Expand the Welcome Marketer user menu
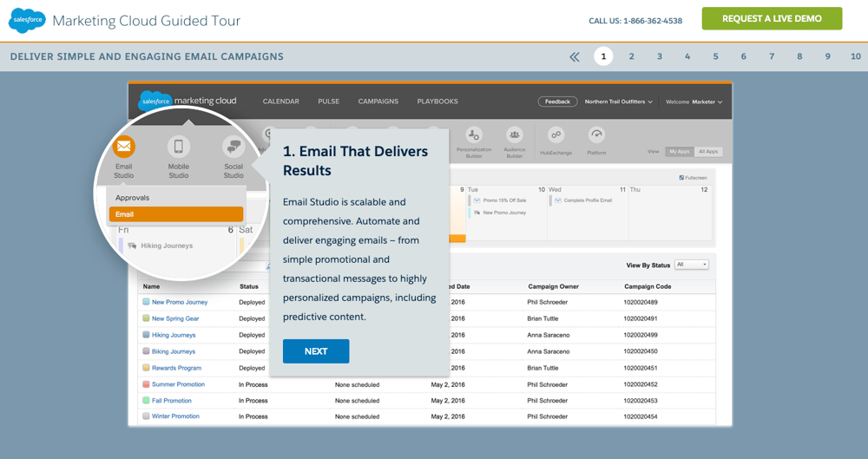 coord(694,102)
